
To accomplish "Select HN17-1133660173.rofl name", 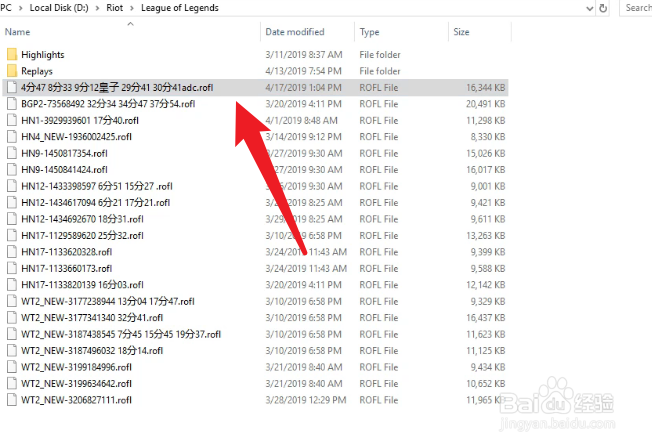I will click(67, 269).
